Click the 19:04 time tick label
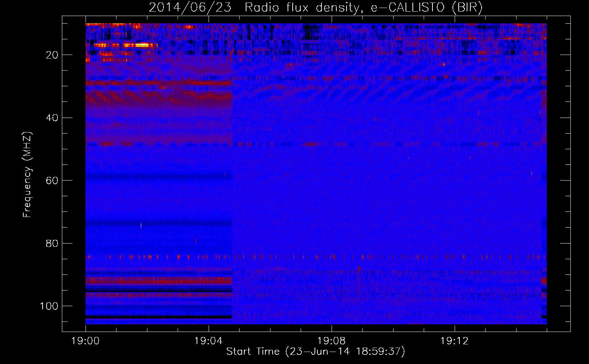 tap(208, 341)
